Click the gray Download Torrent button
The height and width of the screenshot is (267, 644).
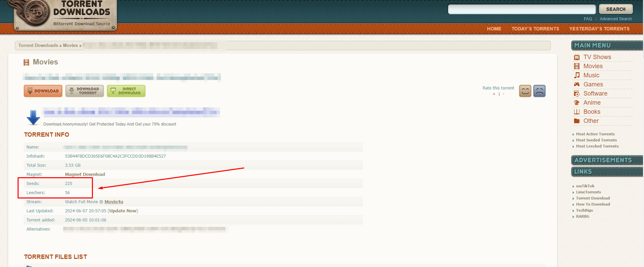(x=84, y=91)
